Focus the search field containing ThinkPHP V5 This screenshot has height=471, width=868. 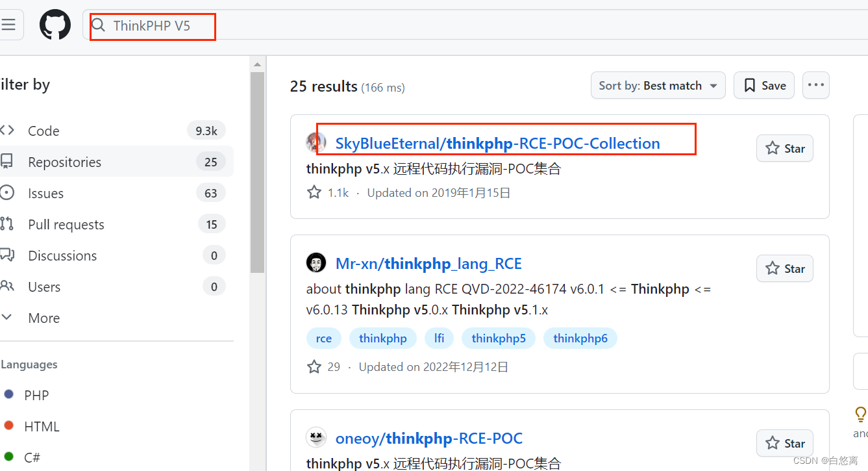474,25
